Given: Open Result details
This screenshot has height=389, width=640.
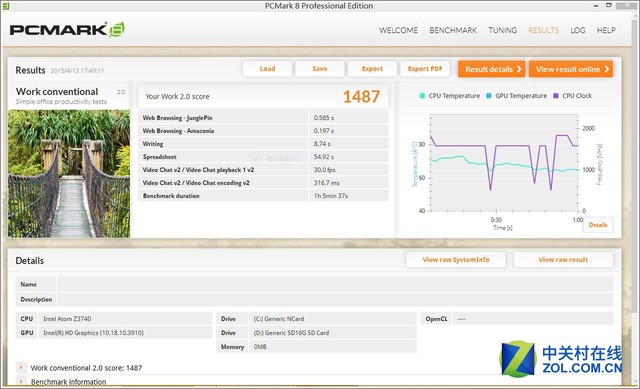Looking at the screenshot, I should pyautogui.click(x=491, y=69).
